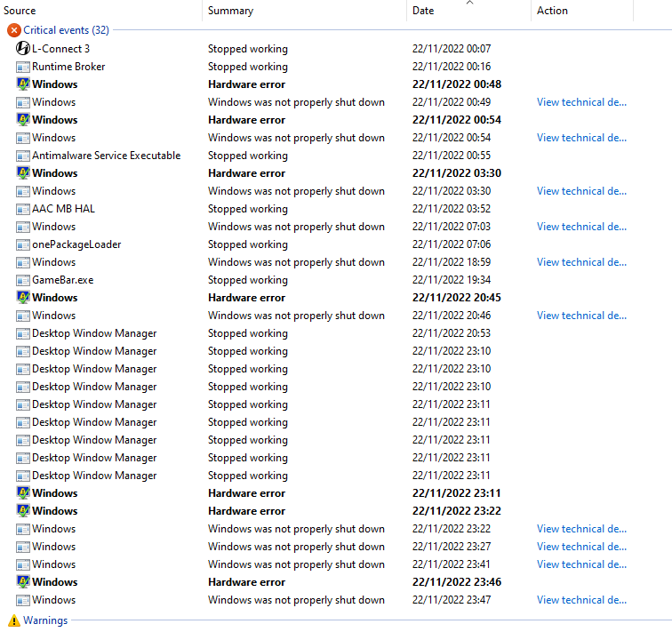Image resolution: width=672 pixels, height=632 pixels.
Task: Click Desktop Window Manager icon at 20:53
Action: (23, 333)
